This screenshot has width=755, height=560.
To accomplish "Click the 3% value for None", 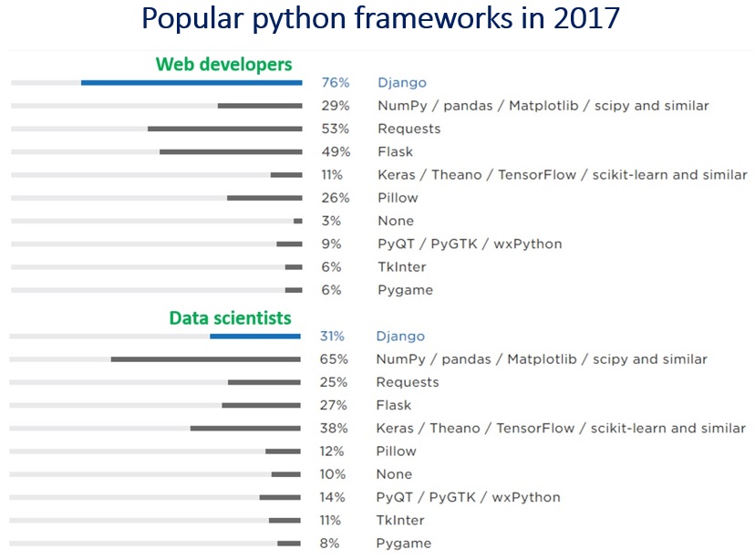I will tap(331, 221).
